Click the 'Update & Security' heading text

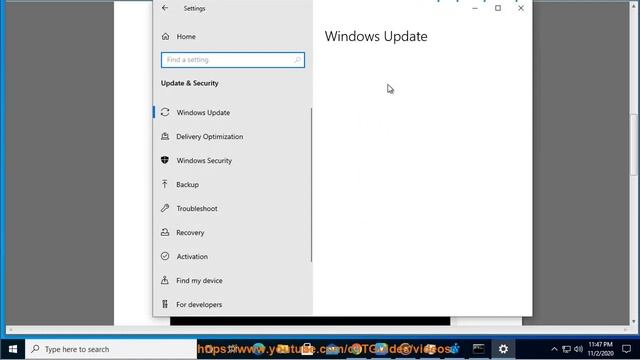(189, 83)
